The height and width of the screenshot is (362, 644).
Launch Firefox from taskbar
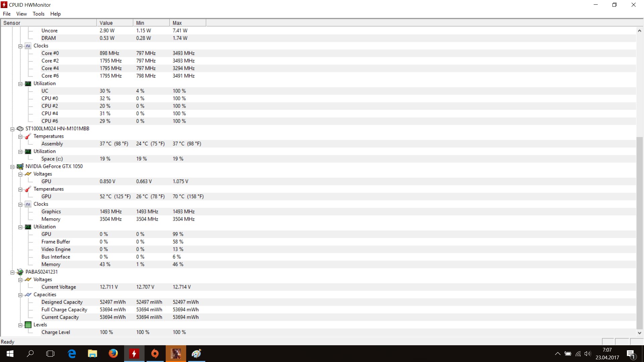coord(113,354)
